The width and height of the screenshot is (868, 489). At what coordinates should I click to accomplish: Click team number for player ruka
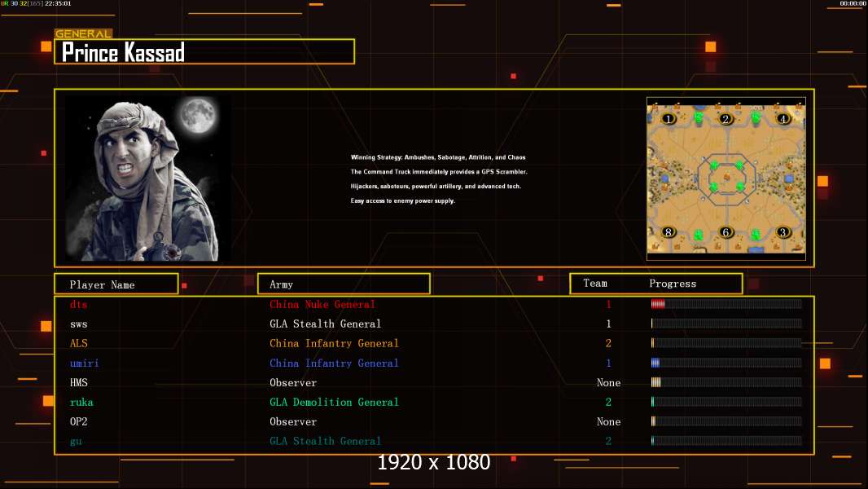tap(608, 402)
